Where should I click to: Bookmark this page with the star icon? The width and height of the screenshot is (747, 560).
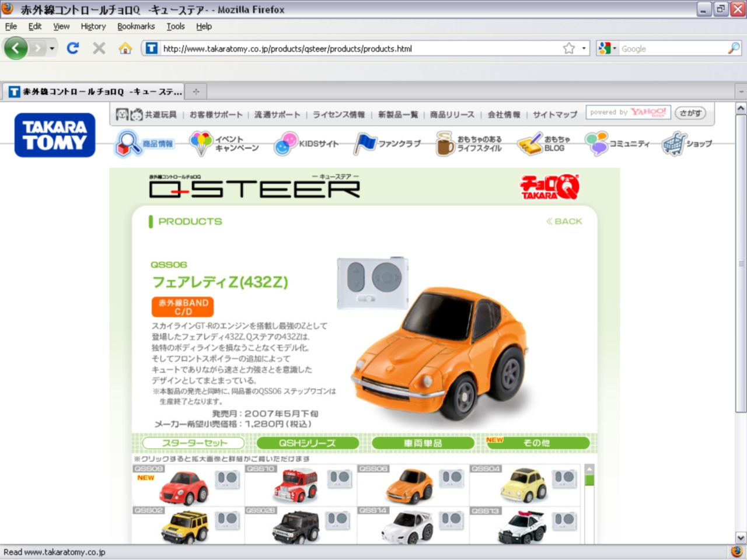coord(569,48)
